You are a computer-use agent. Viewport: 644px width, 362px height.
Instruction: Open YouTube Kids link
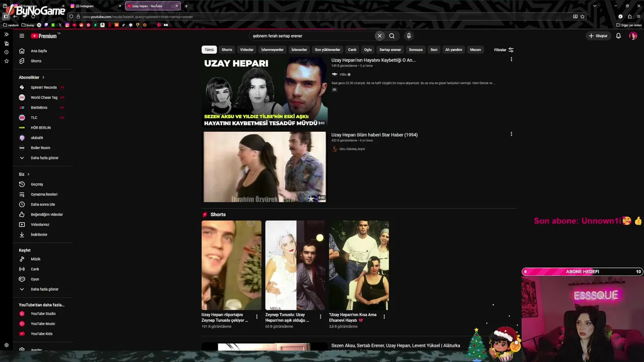pyautogui.click(x=43, y=334)
